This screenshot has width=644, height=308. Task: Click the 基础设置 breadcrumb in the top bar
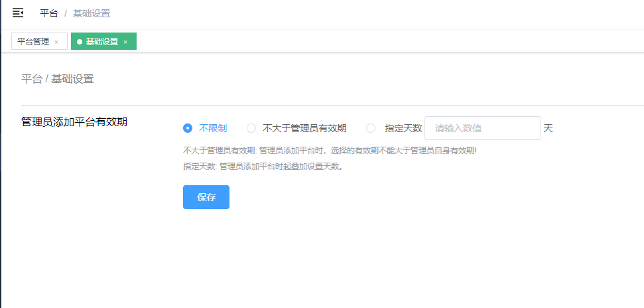click(x=92, y=13)
